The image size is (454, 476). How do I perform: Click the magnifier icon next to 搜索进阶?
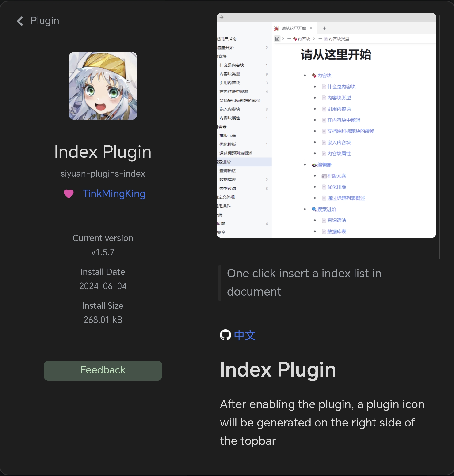click(314, 209)
